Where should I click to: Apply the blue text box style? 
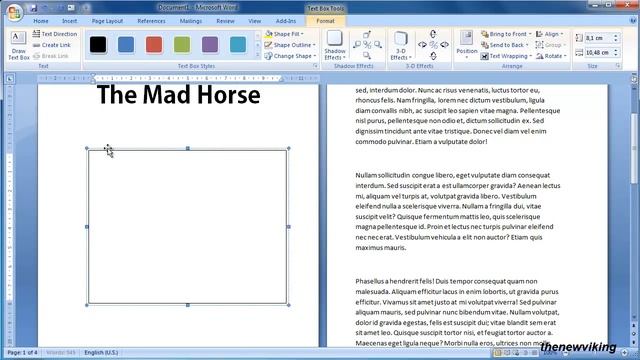click(x=126, y=44)
